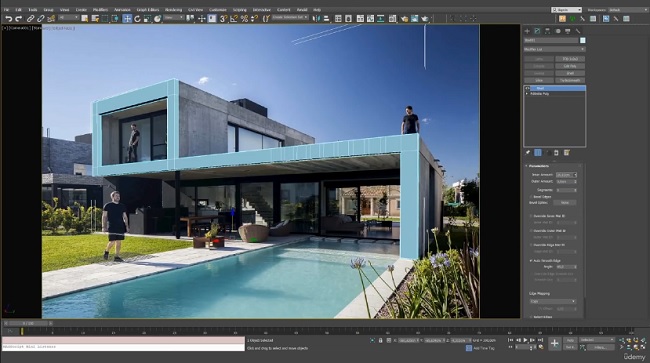Open the Edge Mapping dropdown
Image resolution: width=650 pixels, height=363 pixels.
tap(553, 301)
